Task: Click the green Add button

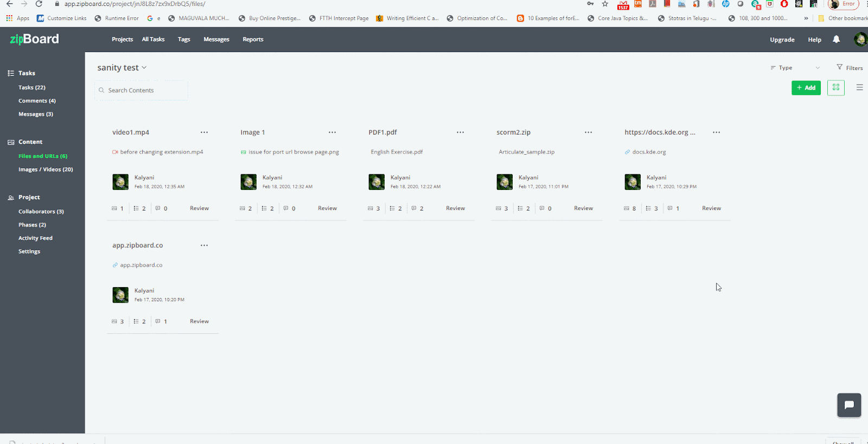Action: pos(806,87)
